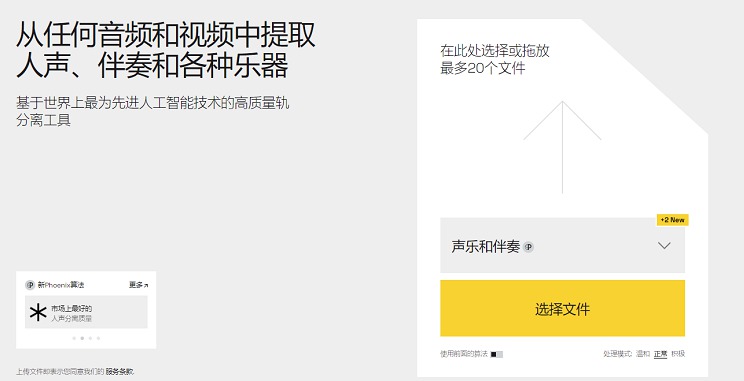Click the Phoenix 'P' badge beside 声乐和伴奏
The height and width of the screenshot is (381, 744).
pos(528,247)
